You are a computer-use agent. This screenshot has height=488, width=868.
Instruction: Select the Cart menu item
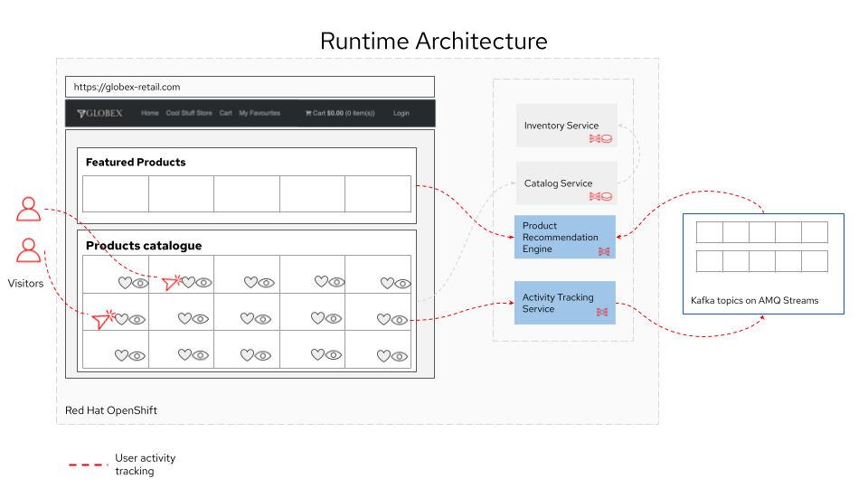[x=226, y=113]
